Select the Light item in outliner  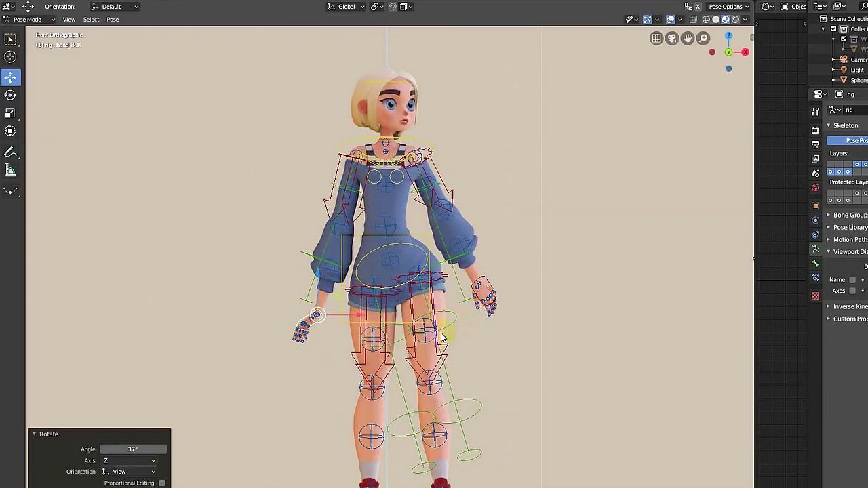coord(852,70)
